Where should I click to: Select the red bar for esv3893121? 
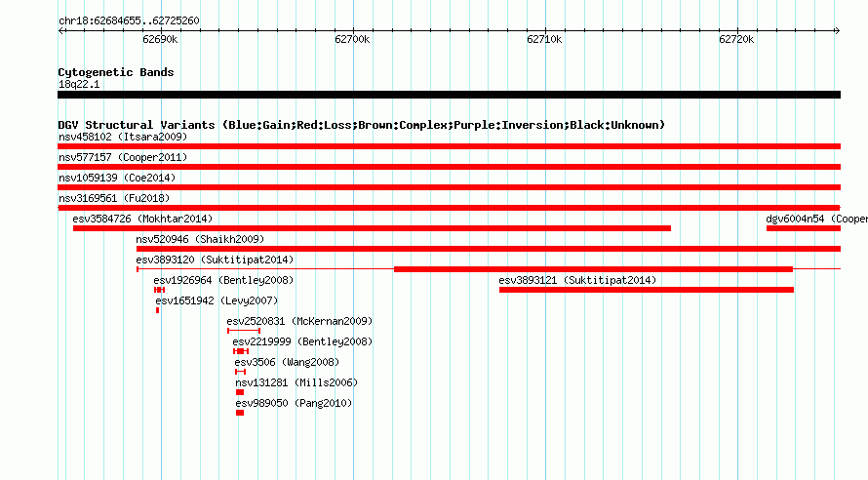click(x=646, y=290)
